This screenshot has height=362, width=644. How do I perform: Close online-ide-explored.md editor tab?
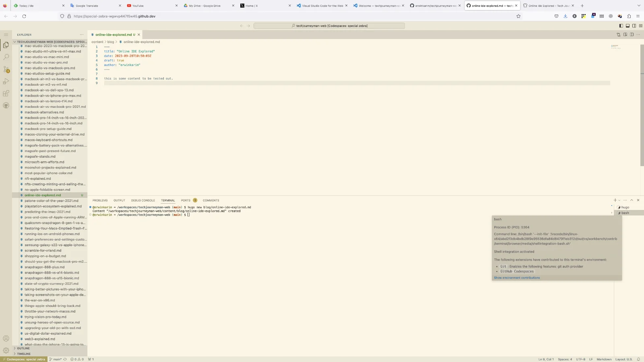coord(139,35)
